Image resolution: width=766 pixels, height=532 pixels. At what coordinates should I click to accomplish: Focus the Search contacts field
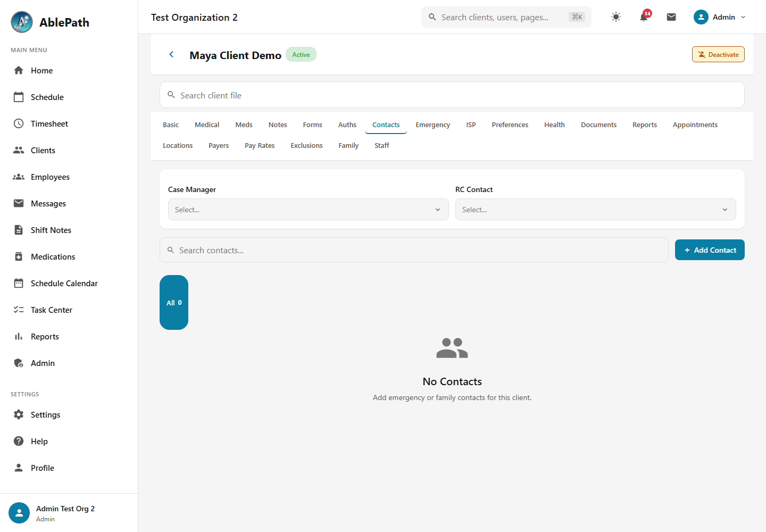[414, 250]
